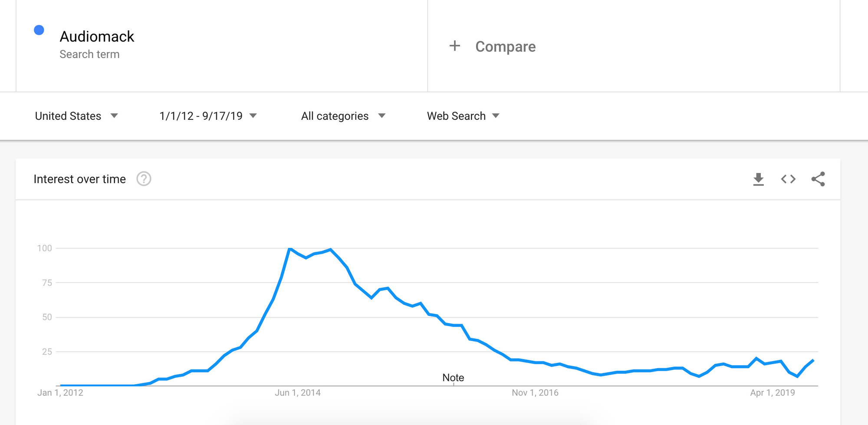868x425 pixels.
Task: Click the Jun 1, 2014 axis label
Action: [298, 393]
